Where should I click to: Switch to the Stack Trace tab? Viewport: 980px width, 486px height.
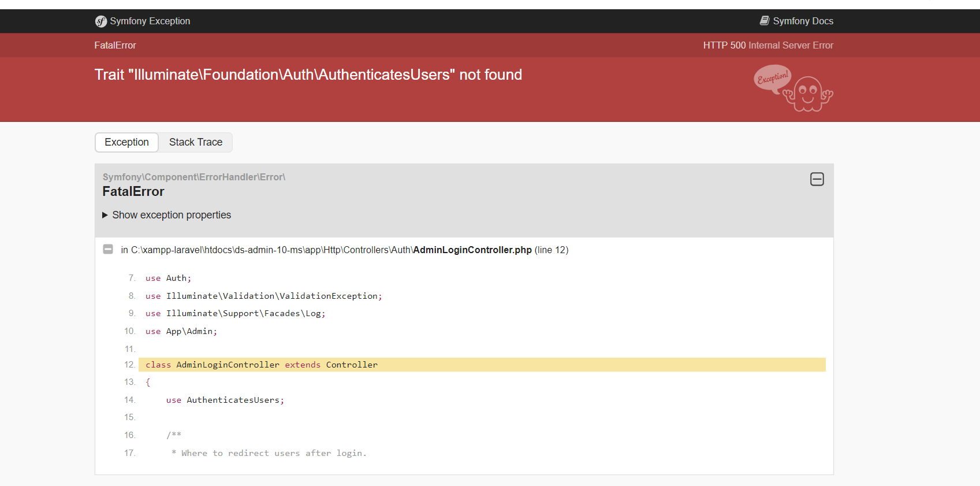pyautogui.click(x=195, y=142)
